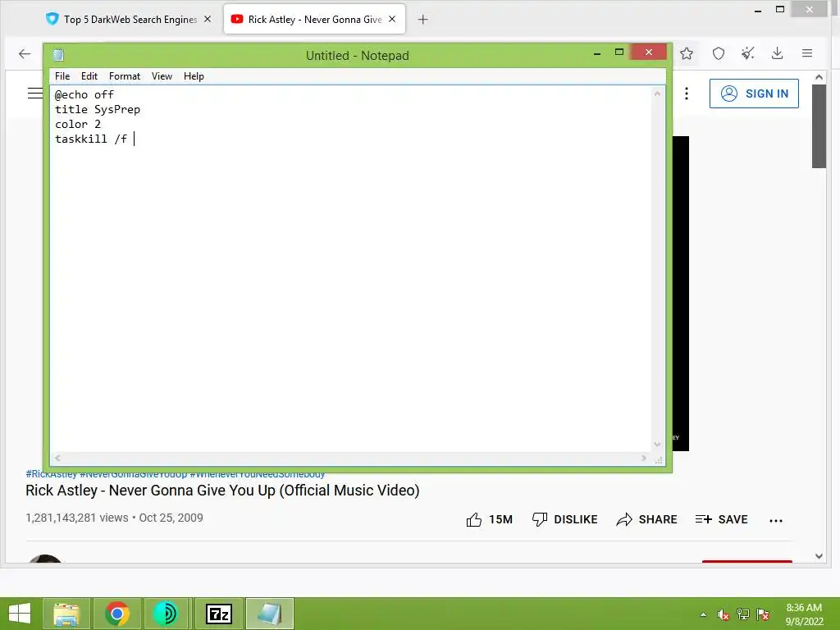Open the browser shield protection icon
Image resolution: width=840 pixels, height=630 pixels.
(x=719, y=53)
